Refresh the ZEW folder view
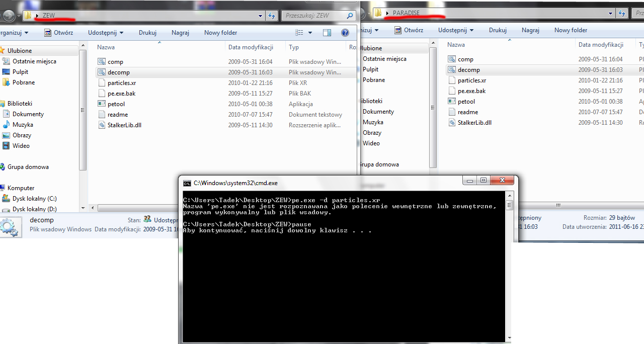644x344 pixels. pyautogui.click(x=272, y=16)
